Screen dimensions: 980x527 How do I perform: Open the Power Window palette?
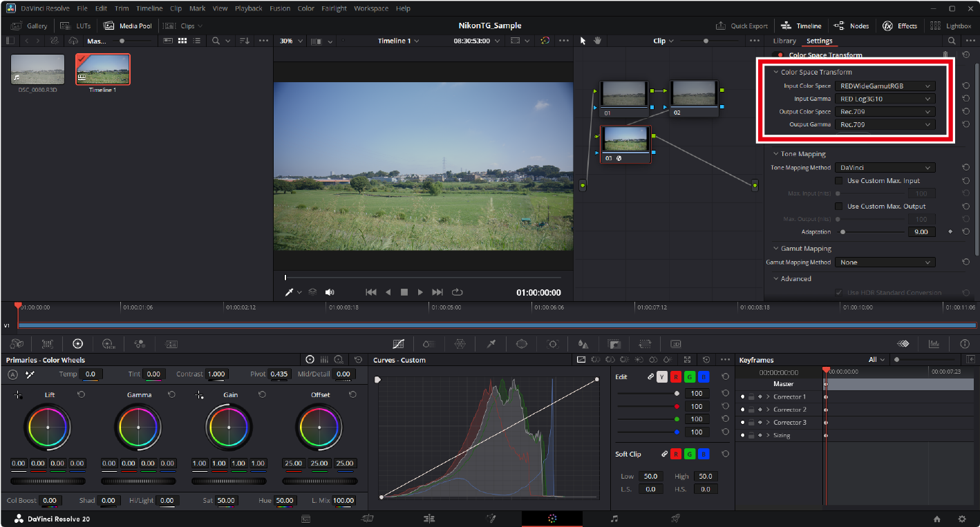(522, 343)
